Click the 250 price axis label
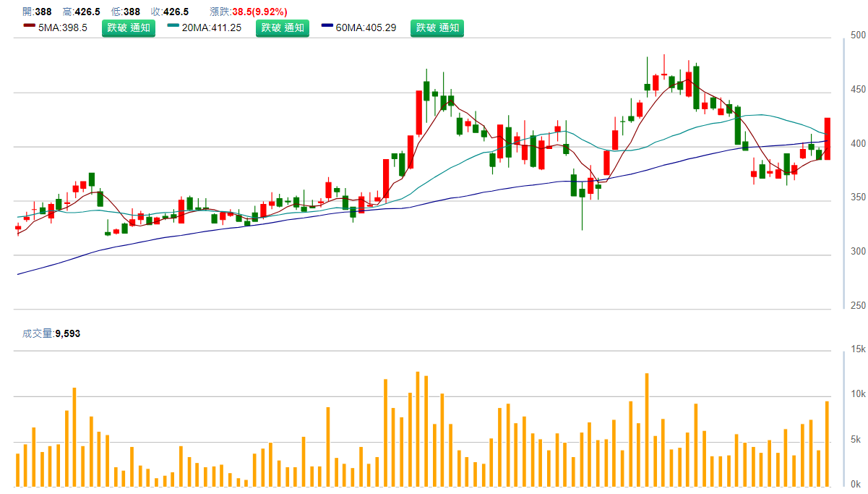The height and width of the screenshot is (494, 868). click(858, 306)
